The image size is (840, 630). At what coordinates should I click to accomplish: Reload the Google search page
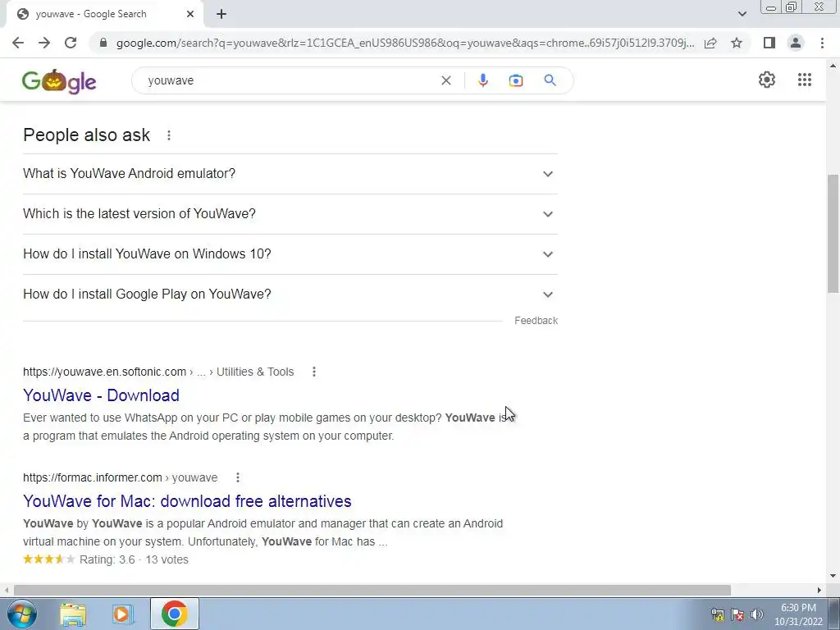pyautogui.click(x=71, y=43)
